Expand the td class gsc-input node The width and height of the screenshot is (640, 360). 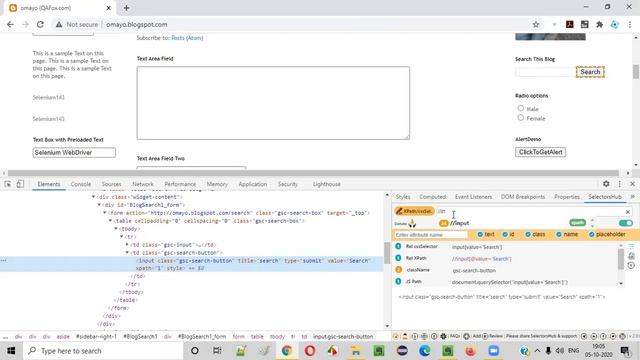coord(127,244)
